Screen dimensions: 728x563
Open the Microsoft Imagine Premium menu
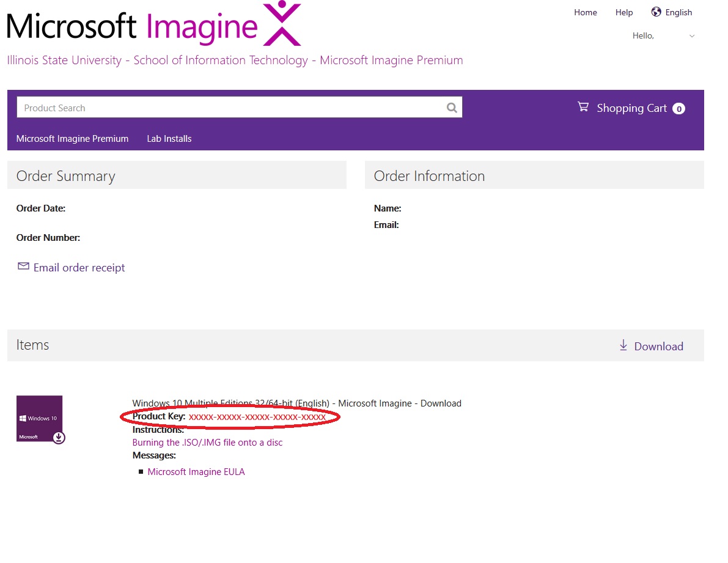point(72,139)
